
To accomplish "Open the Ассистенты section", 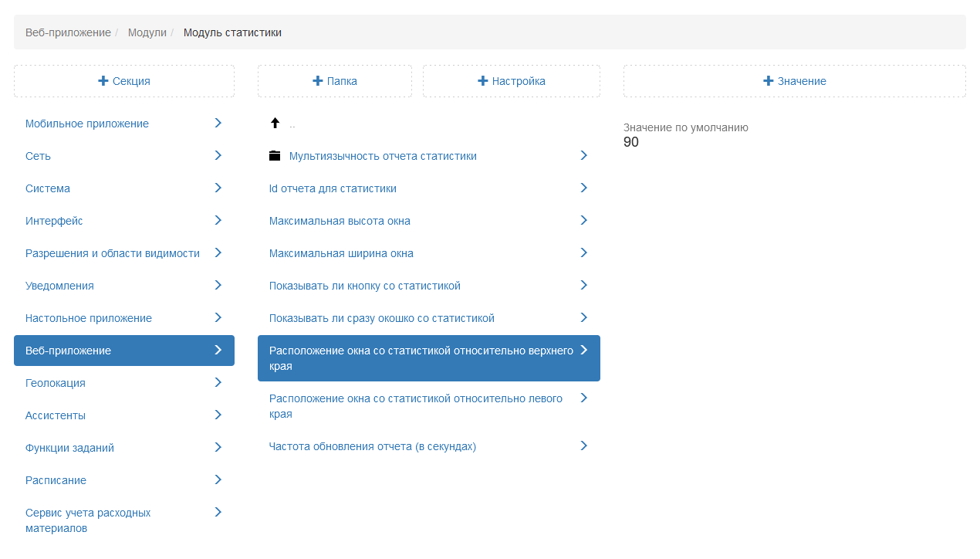I will coord(56,415).
